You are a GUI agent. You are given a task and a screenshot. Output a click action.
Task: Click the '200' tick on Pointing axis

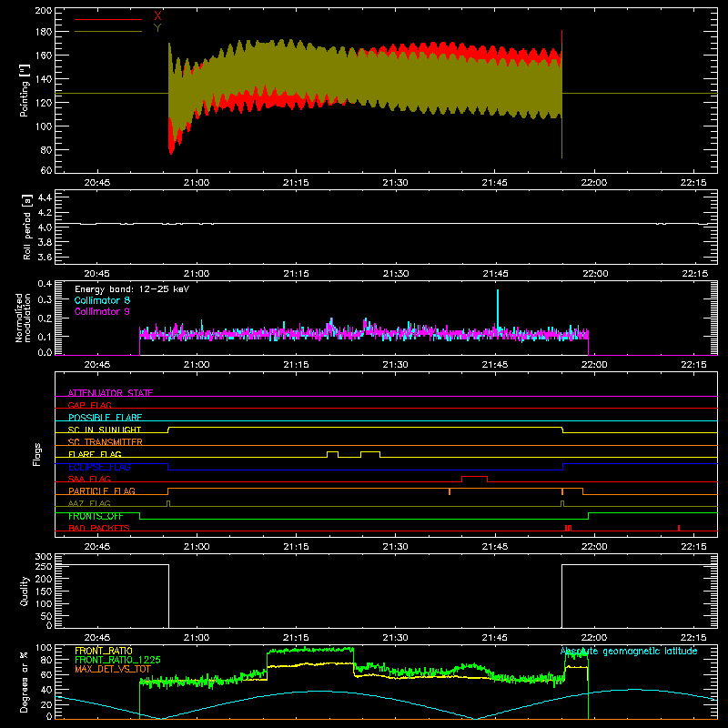tap(43, 11)
